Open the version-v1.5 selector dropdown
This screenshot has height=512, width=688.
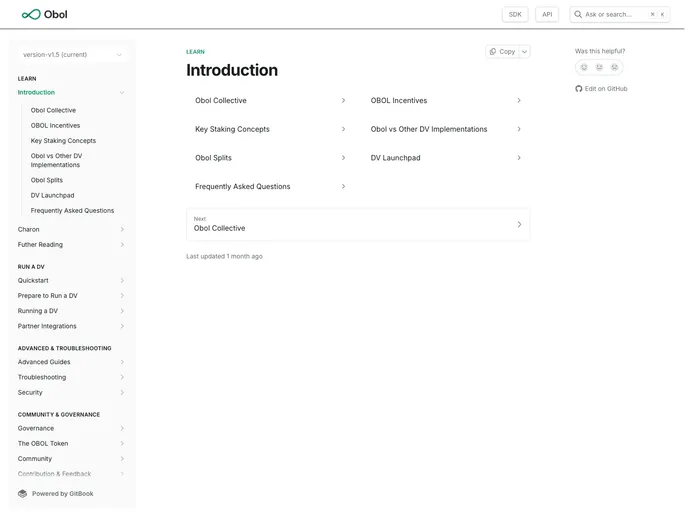tap(72, 55)
